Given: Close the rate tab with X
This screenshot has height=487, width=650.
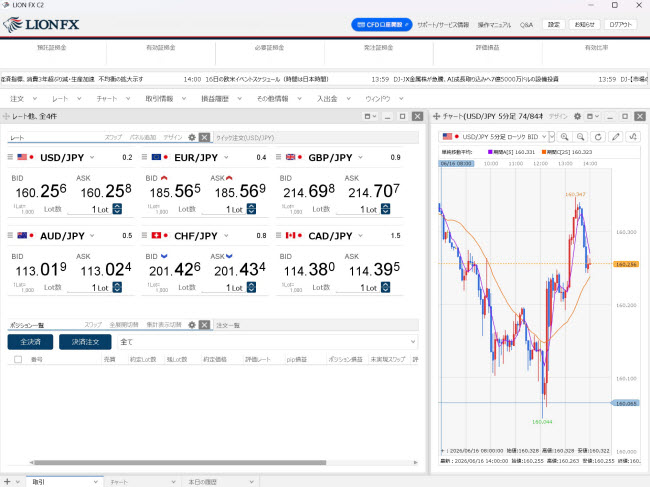Looking at the screenshot, I should point(204,137).
